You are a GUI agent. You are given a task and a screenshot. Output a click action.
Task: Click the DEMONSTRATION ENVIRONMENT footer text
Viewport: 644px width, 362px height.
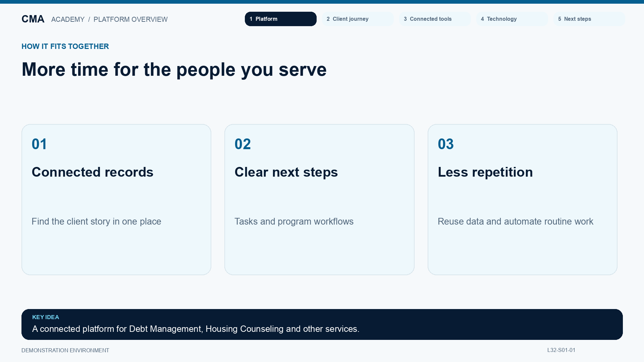click(x=65, y=350)
